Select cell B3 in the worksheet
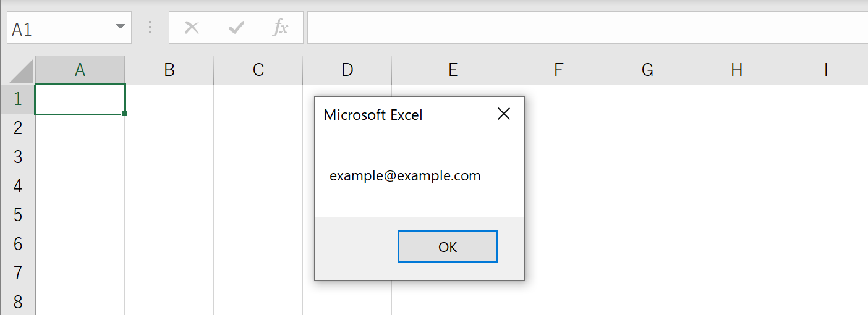868x315 pixels. pos(169,157)
